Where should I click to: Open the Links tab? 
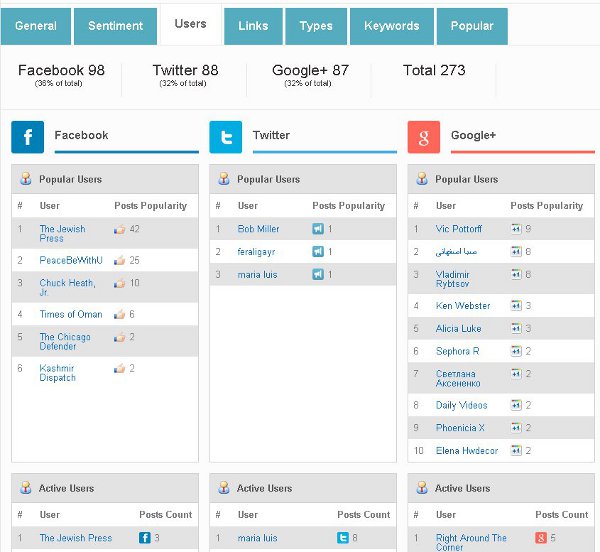click(253, 26)
